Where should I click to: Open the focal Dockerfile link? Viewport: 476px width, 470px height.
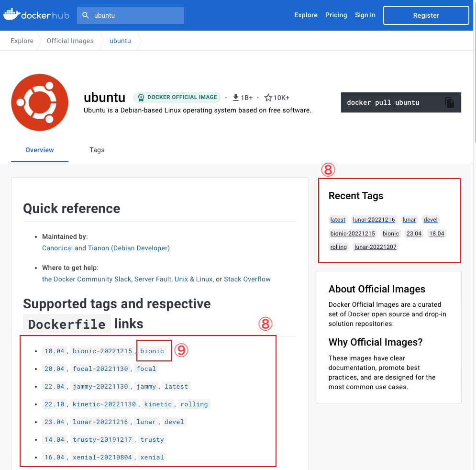146,369
